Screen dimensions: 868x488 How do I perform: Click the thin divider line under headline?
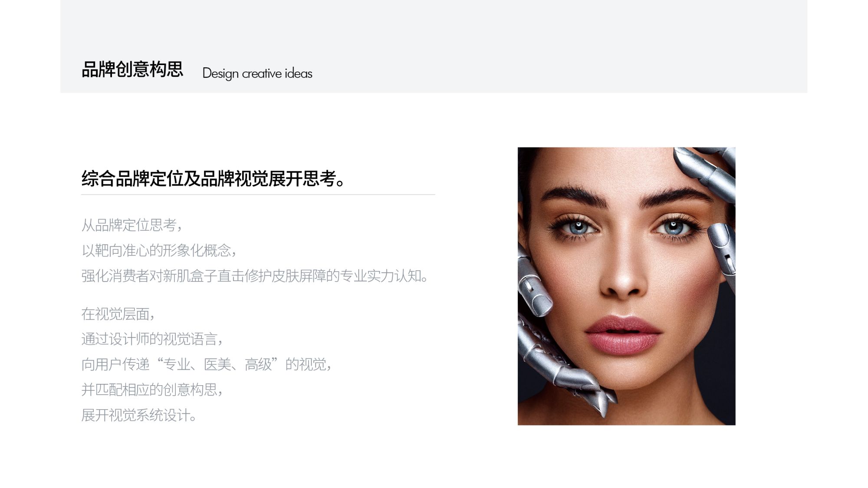tap(258, 195)
